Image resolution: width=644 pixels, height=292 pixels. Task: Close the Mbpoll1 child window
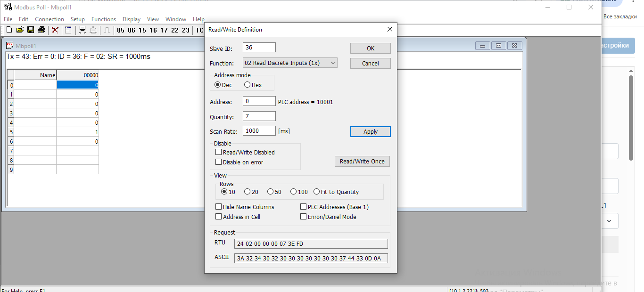[x=514, y=46]
